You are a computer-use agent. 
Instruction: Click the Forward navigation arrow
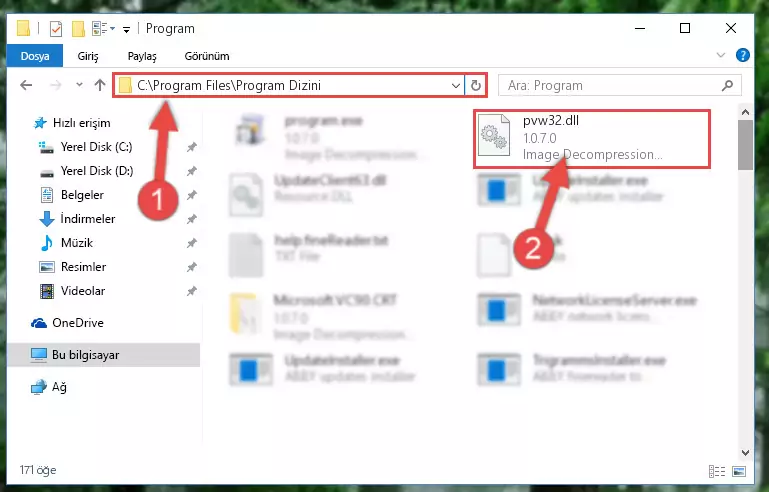tap(55, 85)
